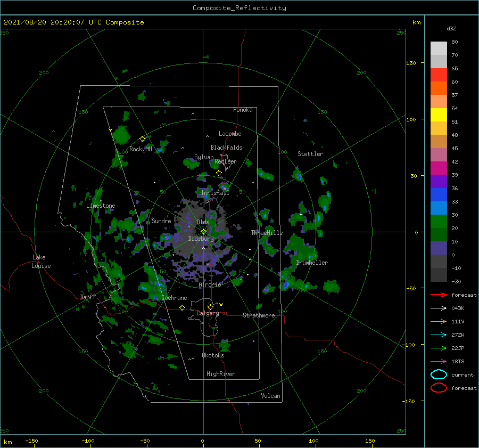Pick the magenta 39-42 dBZ swatch

click(x=439, y=168)
